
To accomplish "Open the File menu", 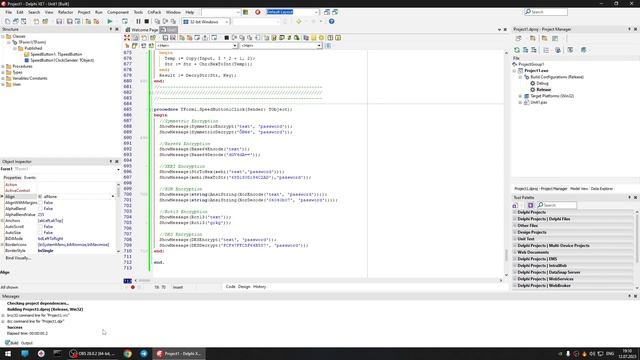I will [9, 12].
